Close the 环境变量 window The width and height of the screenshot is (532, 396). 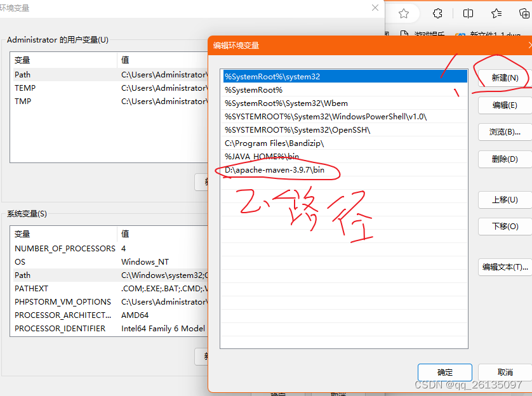coord(375,8)
